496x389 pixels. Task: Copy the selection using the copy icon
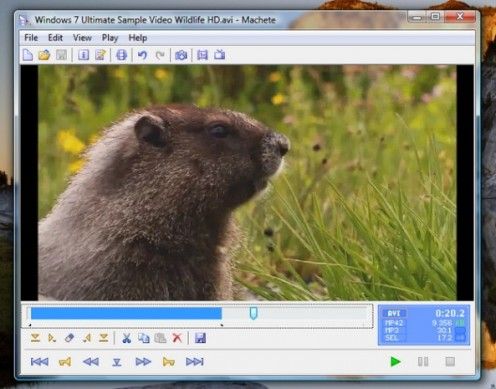click(x=144, y=338)
